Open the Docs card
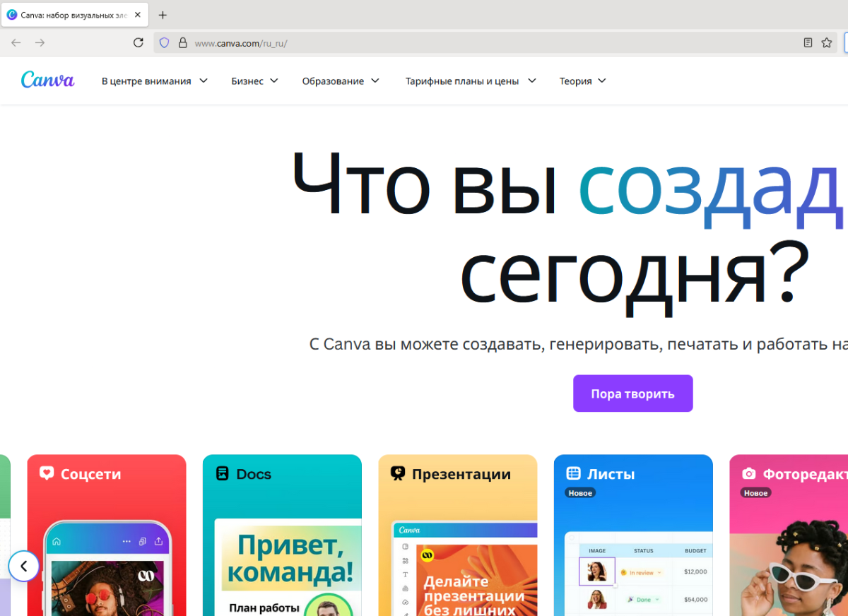Image resolution: width=848 pixels, height=616 pixels. 282,535
